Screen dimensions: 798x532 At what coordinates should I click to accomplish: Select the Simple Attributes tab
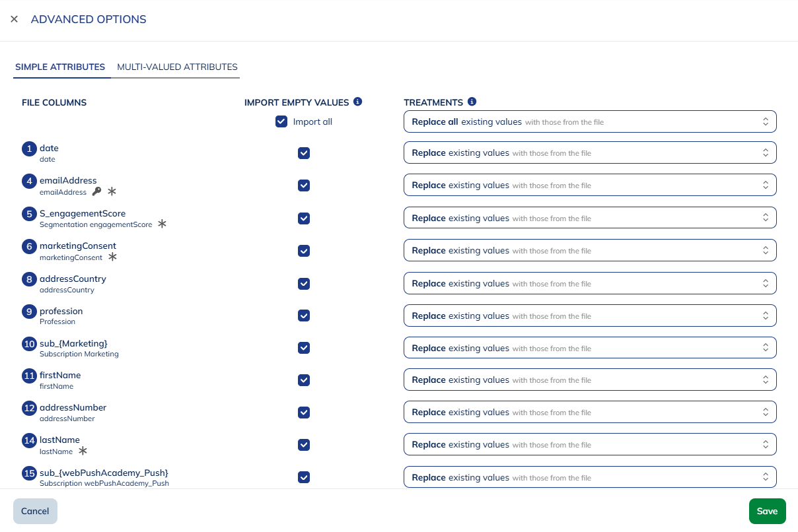(x=60, y=67)
